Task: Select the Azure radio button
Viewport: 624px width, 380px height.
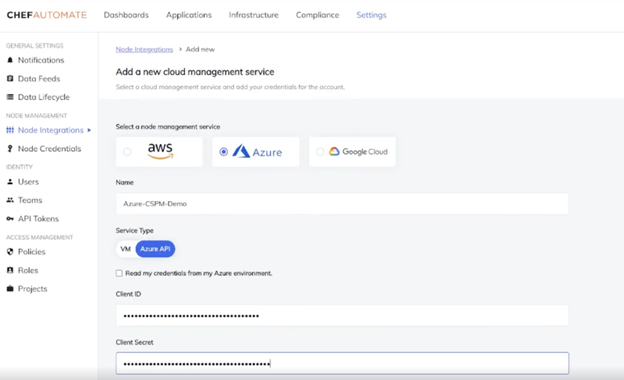Action: tap(224, 152)
